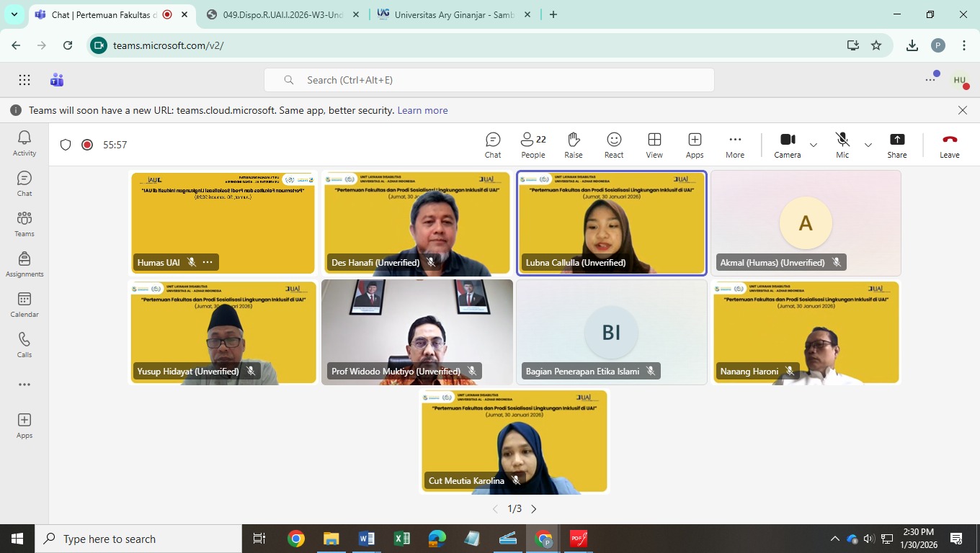Unmute the Mic
The height and width of the screenshot is (553, 980).
[x=842, y=145]
